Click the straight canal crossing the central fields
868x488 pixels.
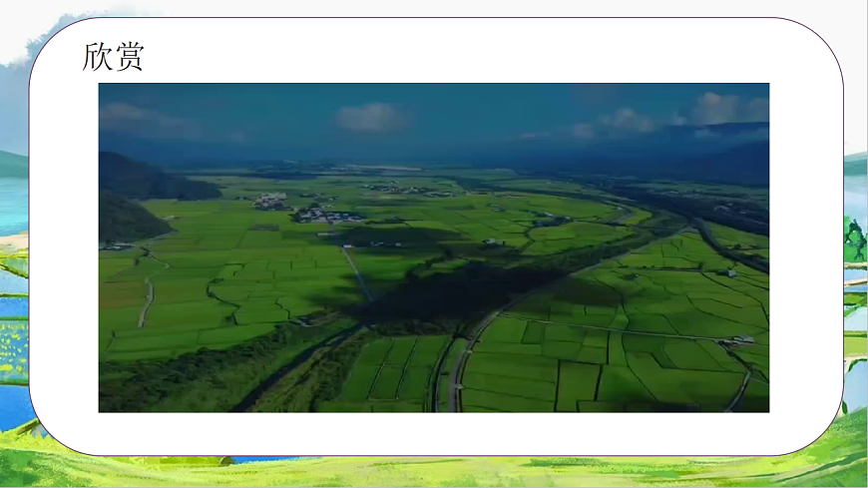[357, 274]
